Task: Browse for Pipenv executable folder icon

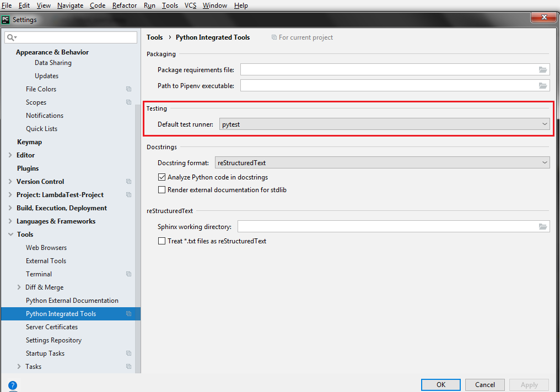Action: point(543,85)
